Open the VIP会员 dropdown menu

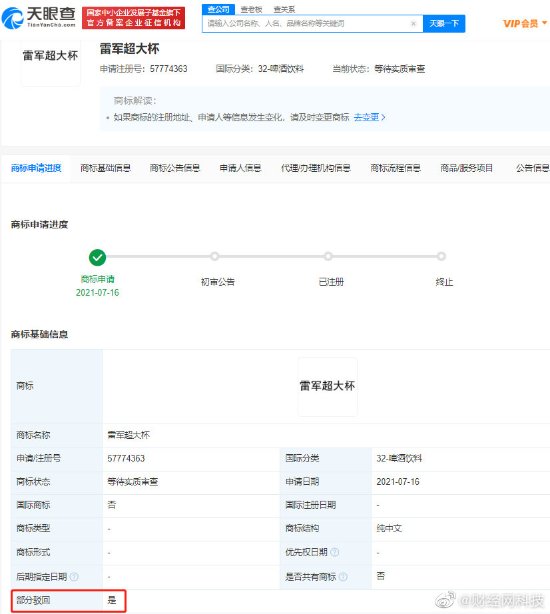525,23
